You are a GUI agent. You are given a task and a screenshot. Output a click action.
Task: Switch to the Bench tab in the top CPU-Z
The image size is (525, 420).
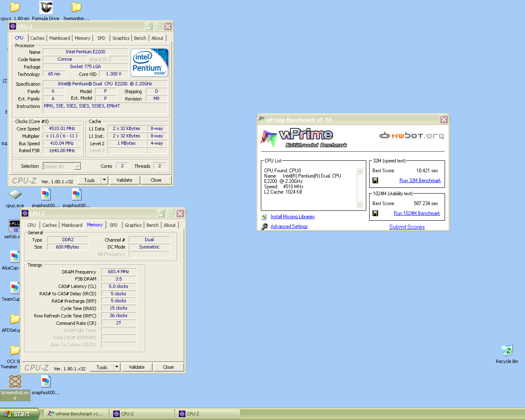[x=140, y=38]
